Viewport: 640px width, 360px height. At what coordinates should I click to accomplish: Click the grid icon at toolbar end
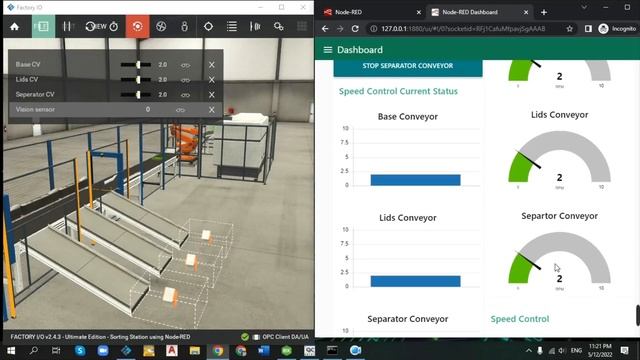(x=302, y=27)
